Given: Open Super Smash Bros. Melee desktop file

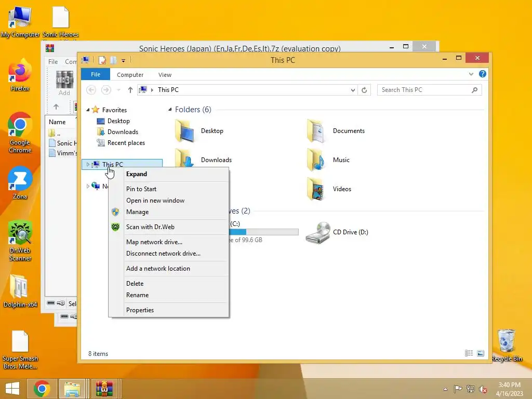Looking at the screenshot, I should tap(20, 350).
